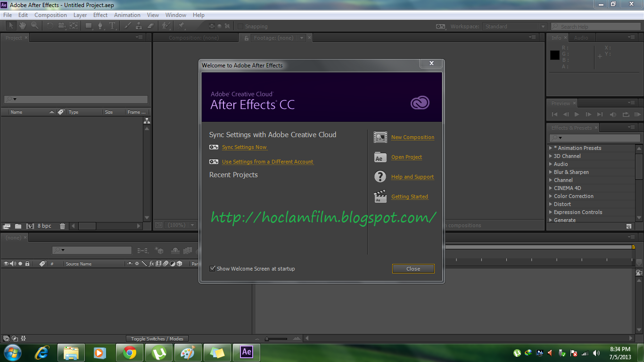
Task: Jump to first frame in Preview panel
Action: [x=554, y=114]
